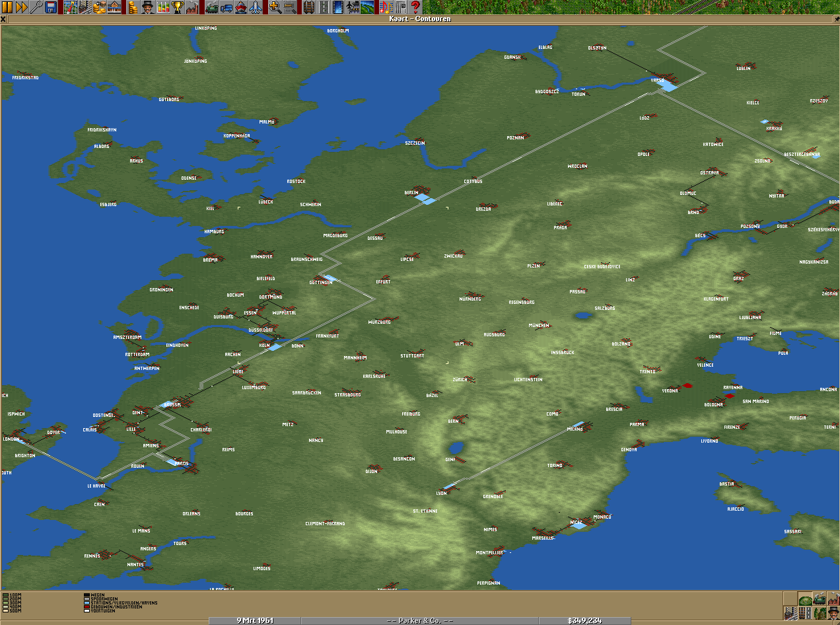The height and width of the screenshot is (625, 840).
Task: Open waterway dock construction icon
Action: [x=339, y=8]
